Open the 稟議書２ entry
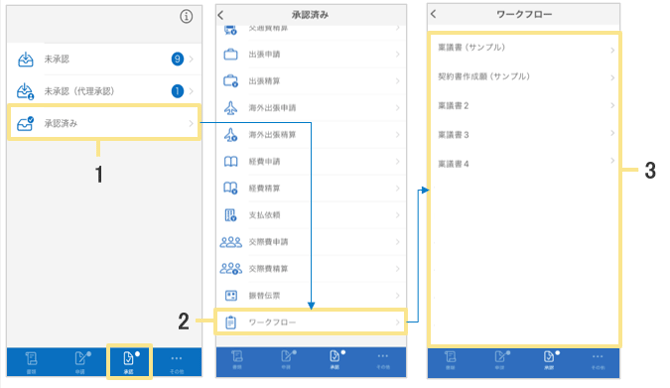The width and height of the screenshot is (670, 388). tap(525, 106)
